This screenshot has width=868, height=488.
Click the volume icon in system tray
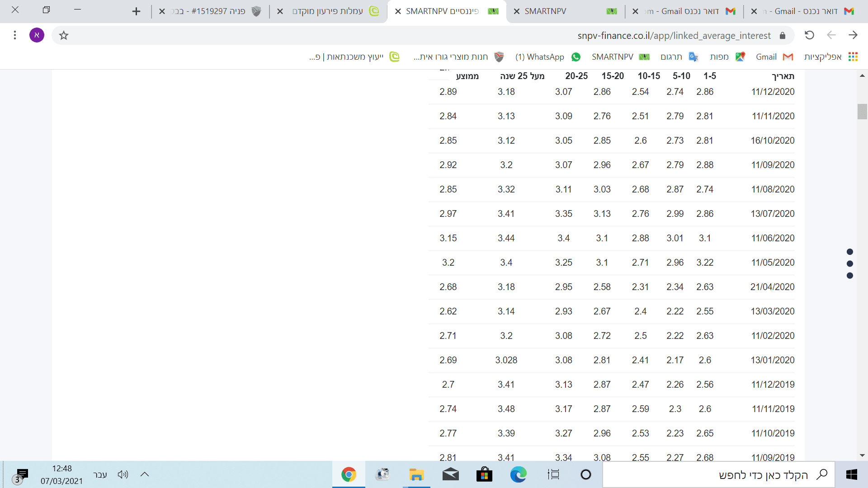coord(123,474)
